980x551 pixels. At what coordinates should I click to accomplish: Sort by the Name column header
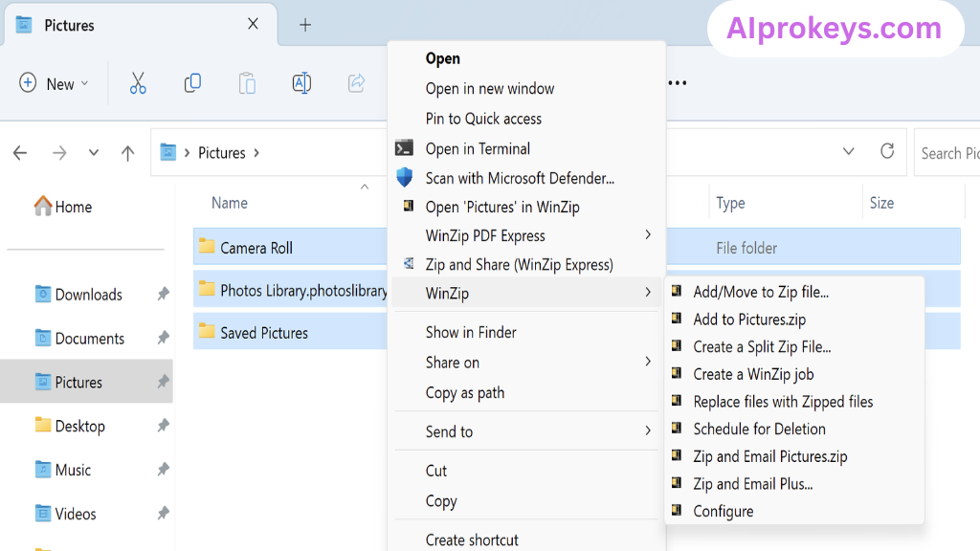coord(230,203)
